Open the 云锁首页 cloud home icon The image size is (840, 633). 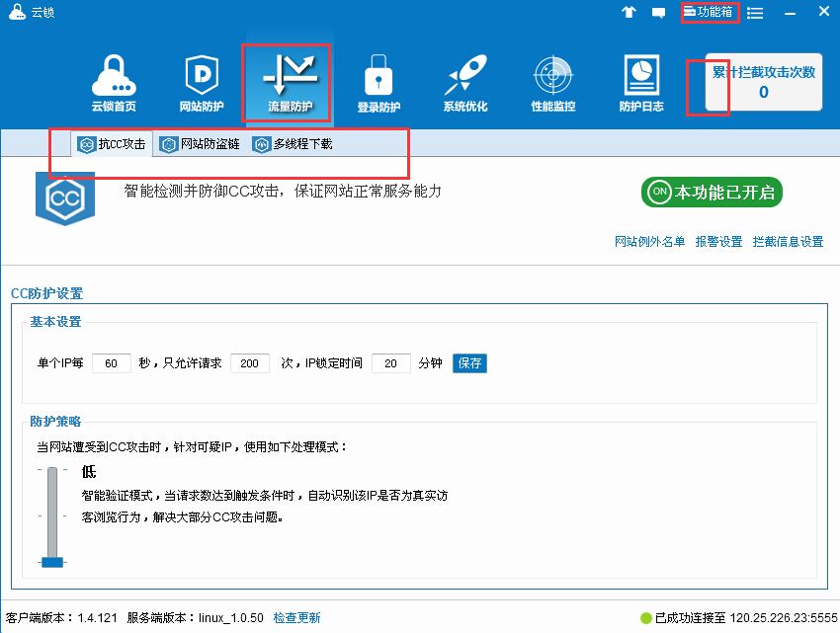pos(114,82)
